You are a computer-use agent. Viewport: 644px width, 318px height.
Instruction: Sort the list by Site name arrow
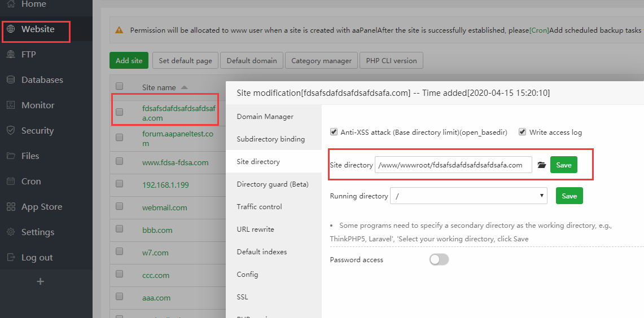[x=185, y=87]
